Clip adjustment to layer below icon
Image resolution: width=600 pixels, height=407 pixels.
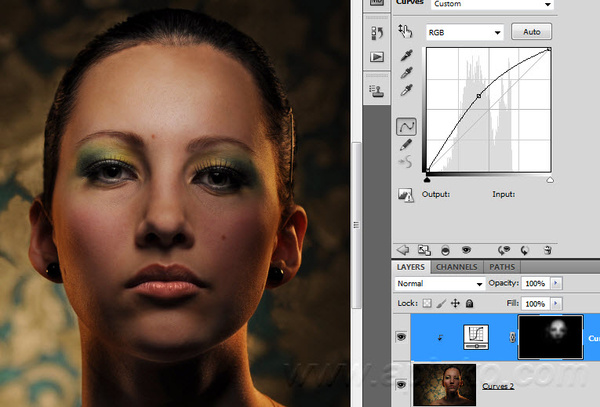[x=445, y=251]
